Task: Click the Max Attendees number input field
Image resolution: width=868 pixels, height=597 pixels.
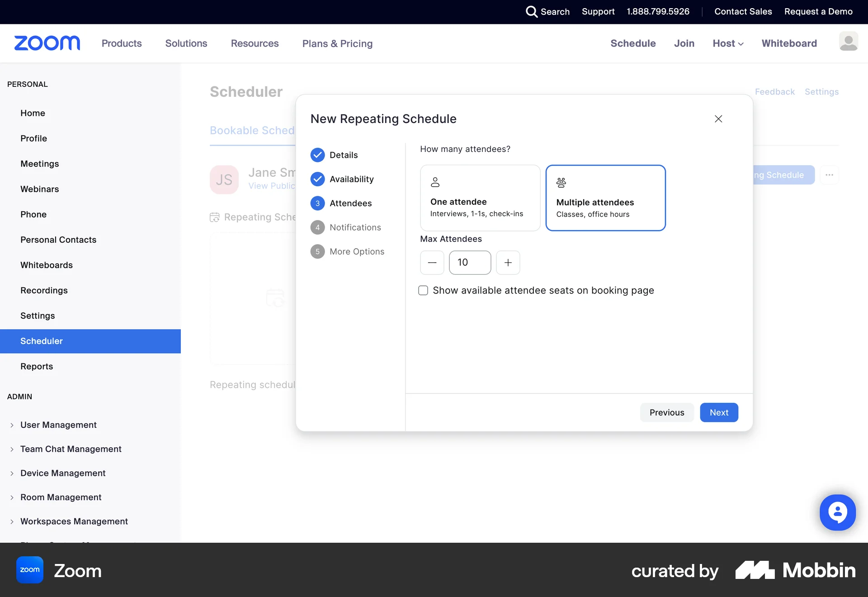Action: tap(470, 262)
